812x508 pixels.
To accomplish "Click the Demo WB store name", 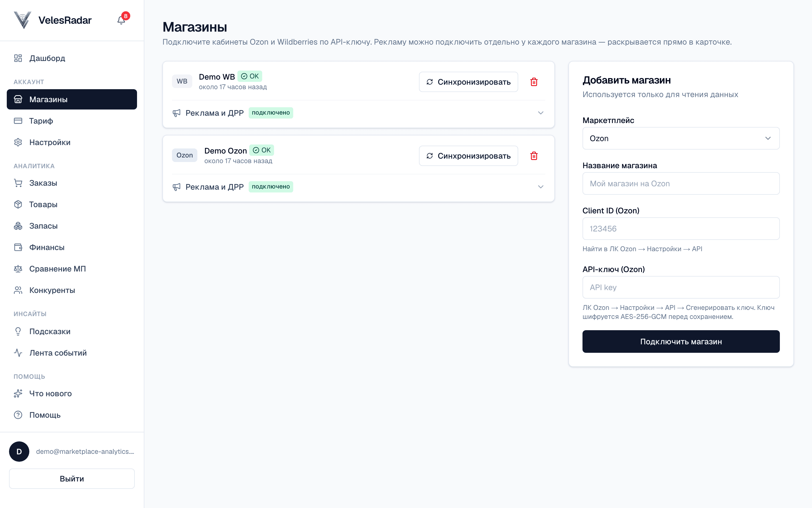I will [217, 77].
